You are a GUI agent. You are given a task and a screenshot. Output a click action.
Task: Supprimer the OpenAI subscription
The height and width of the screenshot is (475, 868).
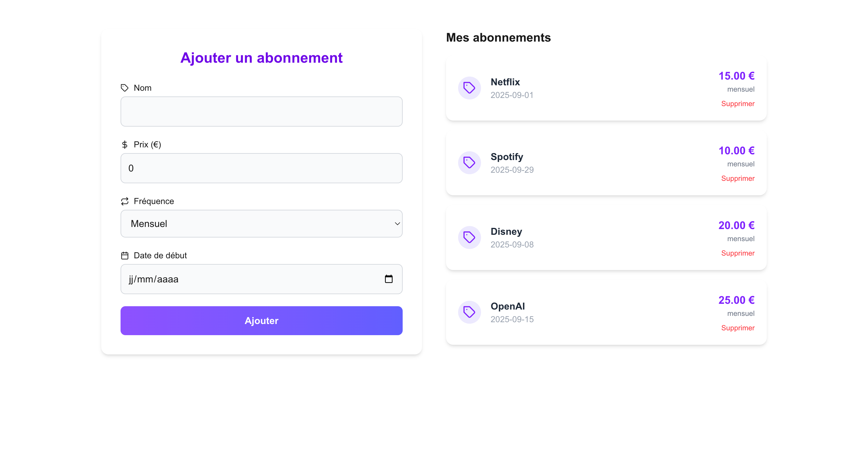[737, 328]
